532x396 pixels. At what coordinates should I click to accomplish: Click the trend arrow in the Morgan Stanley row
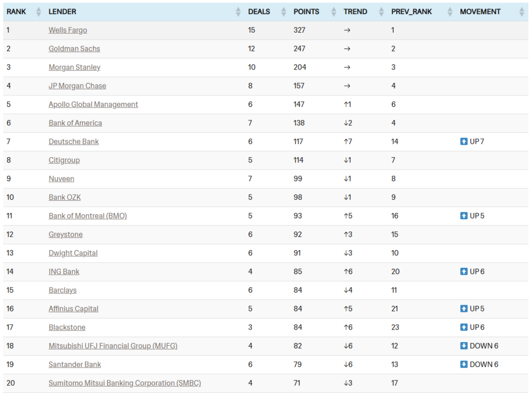[347, 67]
